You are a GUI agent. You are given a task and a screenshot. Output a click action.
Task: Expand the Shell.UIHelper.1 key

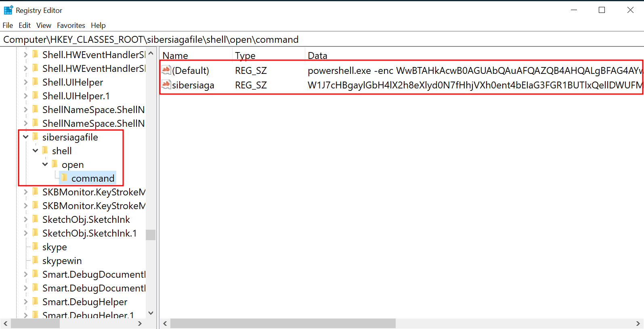25,96
